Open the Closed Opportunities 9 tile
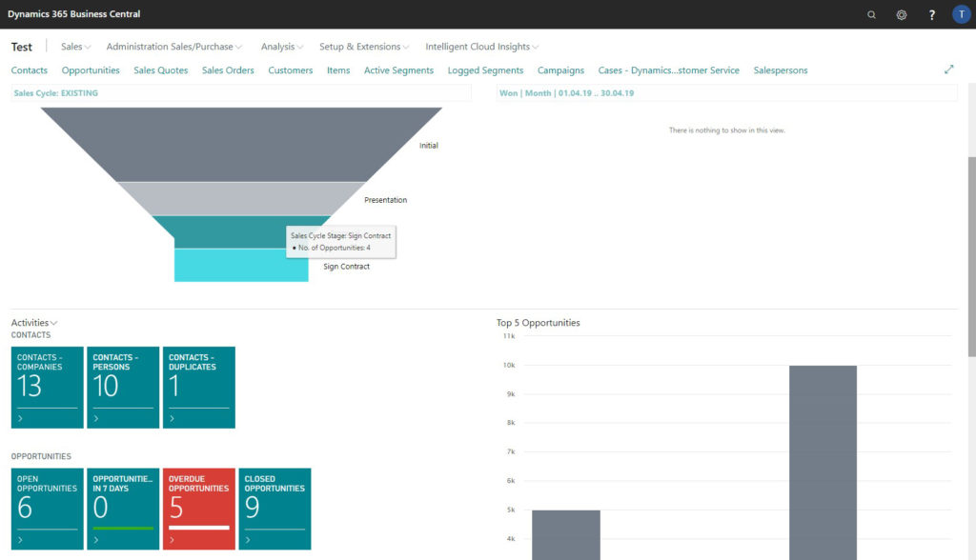976x560 pixels. click(275, 509)
